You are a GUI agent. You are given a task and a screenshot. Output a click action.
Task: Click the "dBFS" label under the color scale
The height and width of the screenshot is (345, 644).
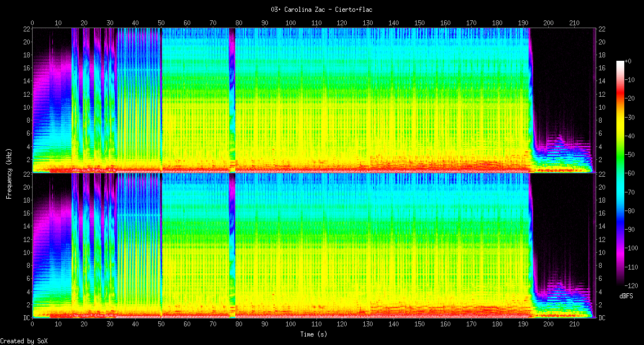[x=626, y=296]
